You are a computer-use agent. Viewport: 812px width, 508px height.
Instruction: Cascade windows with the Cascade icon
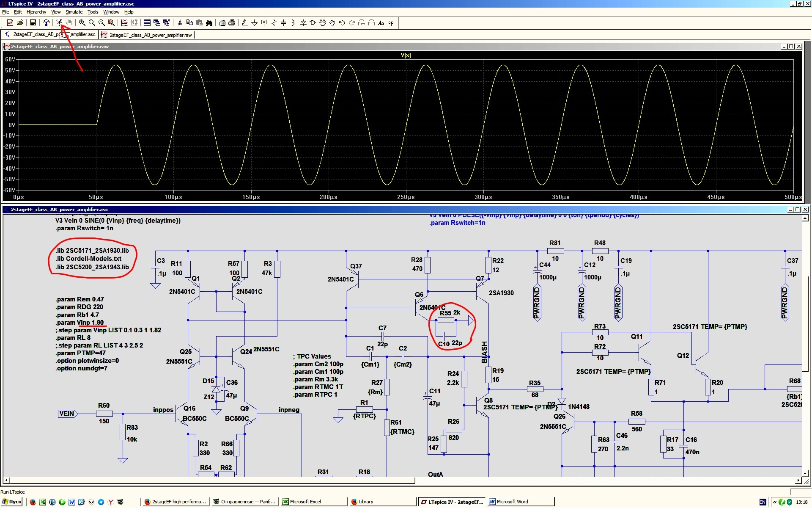pyautogui.click(x=157, y=22)
